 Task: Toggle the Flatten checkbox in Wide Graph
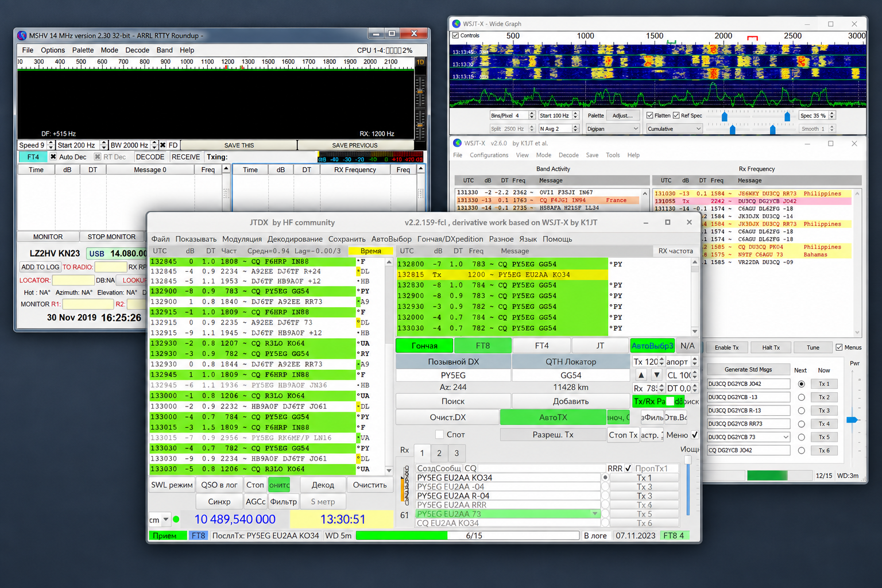pos(649,115)
